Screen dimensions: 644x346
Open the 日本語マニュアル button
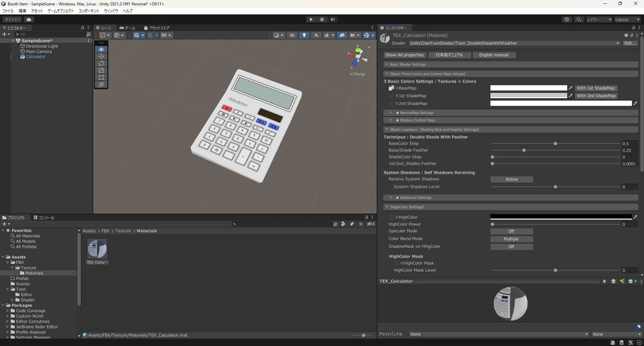pyautogui.click(x=449, y=55)
